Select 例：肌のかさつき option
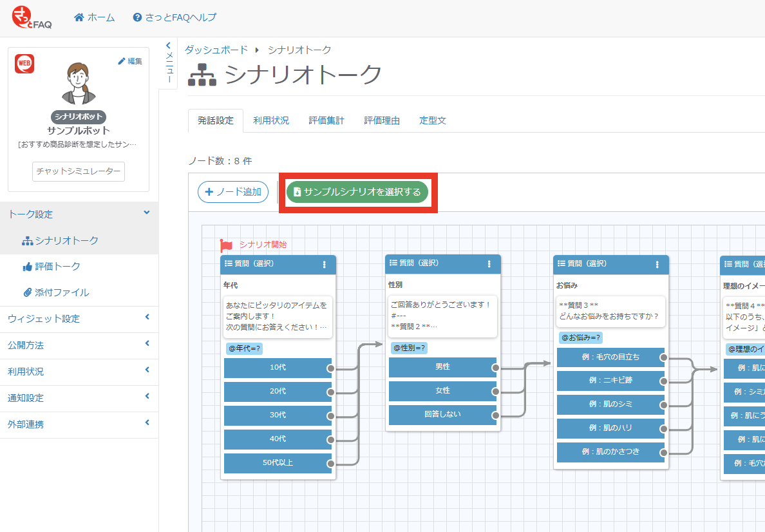This screenshot has height=532, width=765. coord(610,452)
